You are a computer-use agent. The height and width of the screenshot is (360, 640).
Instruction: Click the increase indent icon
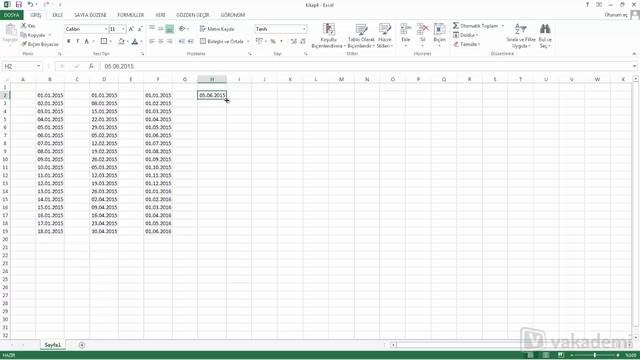pos(191,41)
